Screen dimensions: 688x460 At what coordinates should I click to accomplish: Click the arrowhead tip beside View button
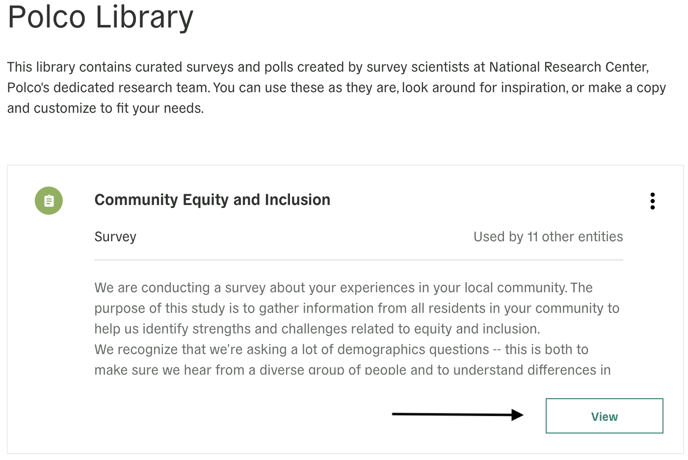(519, 415)
